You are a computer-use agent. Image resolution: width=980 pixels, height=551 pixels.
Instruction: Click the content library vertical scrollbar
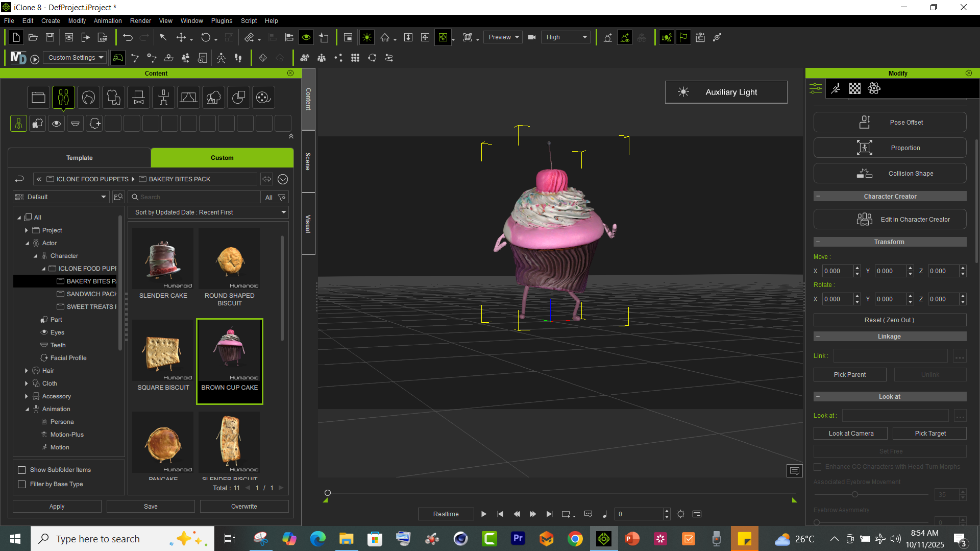pos(282,289)
